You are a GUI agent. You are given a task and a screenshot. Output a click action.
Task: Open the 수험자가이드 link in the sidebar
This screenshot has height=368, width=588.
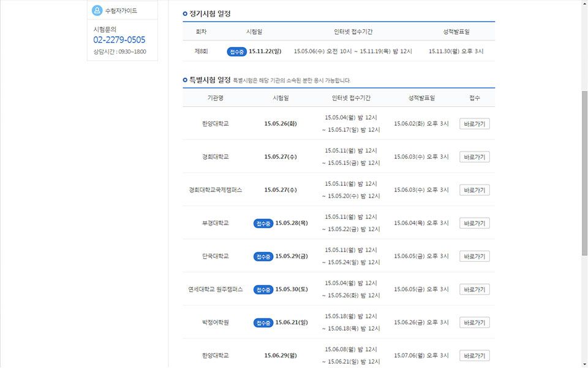click(121, 11)
